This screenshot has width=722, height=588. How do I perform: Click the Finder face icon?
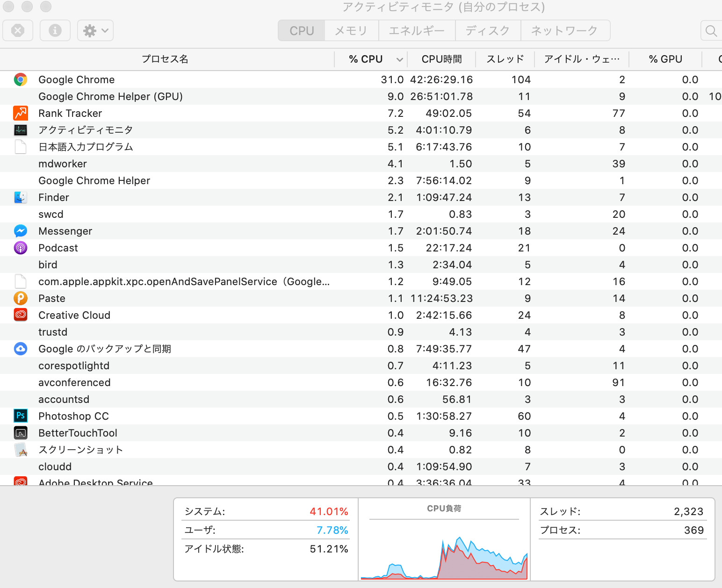pos(21,197)
